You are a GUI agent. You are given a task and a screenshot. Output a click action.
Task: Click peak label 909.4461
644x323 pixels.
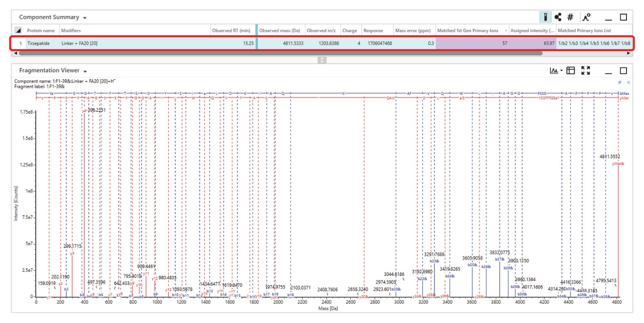tap(146, 266)
